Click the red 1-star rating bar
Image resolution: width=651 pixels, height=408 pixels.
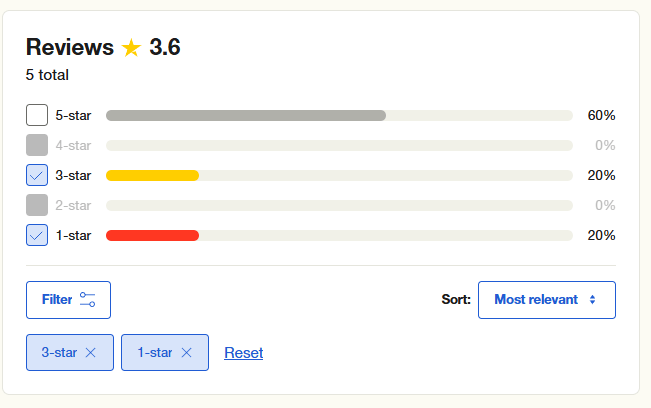pyautogui.click(x=152, y=235)
